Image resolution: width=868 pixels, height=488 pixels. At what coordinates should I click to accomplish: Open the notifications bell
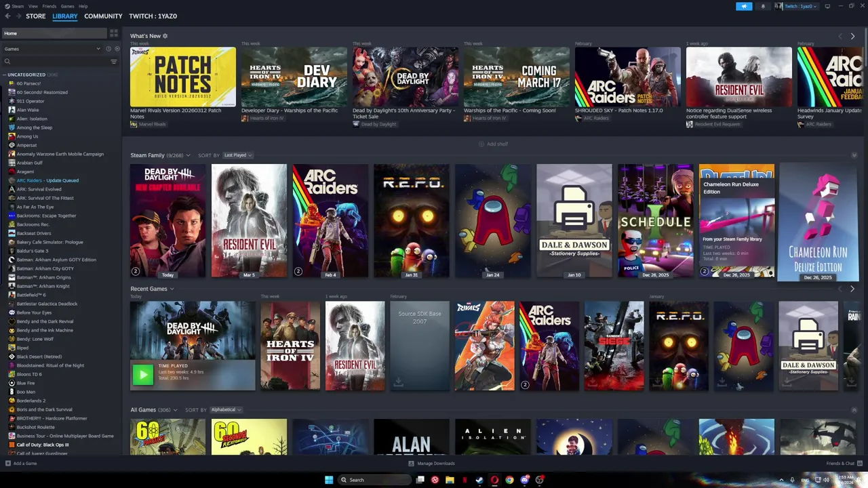tap(763, 6)
